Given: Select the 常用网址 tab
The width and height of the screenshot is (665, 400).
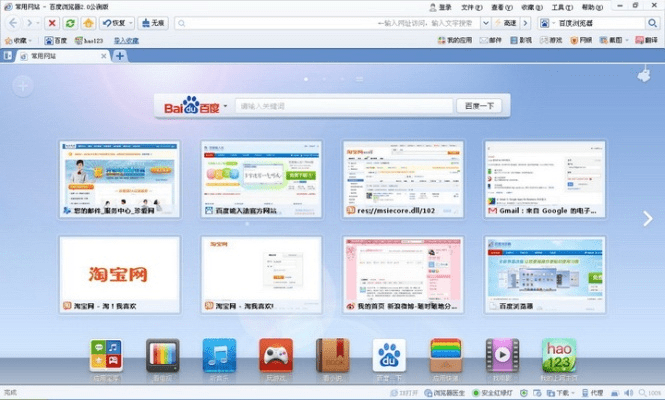Looking at the screenshot, I should tap(59, 56).
